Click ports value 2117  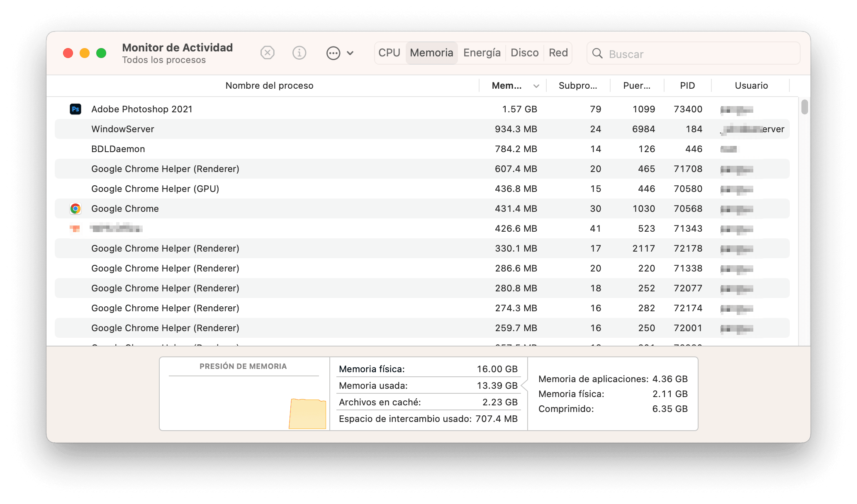pos(643,248)
